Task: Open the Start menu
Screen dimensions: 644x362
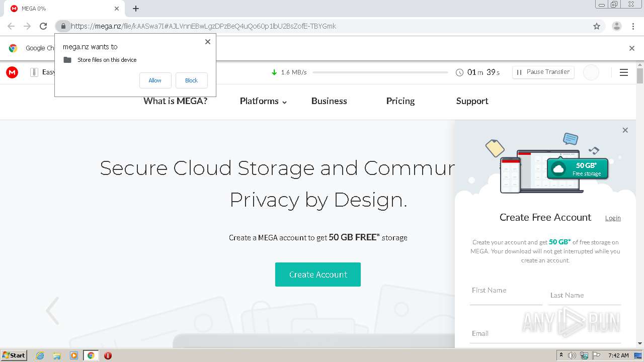Action: 14,355
